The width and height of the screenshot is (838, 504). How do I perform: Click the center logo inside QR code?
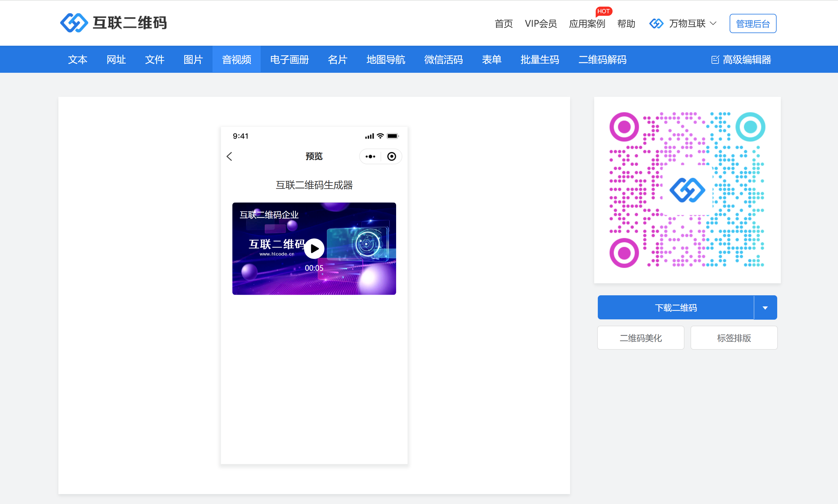coord(687,190)
